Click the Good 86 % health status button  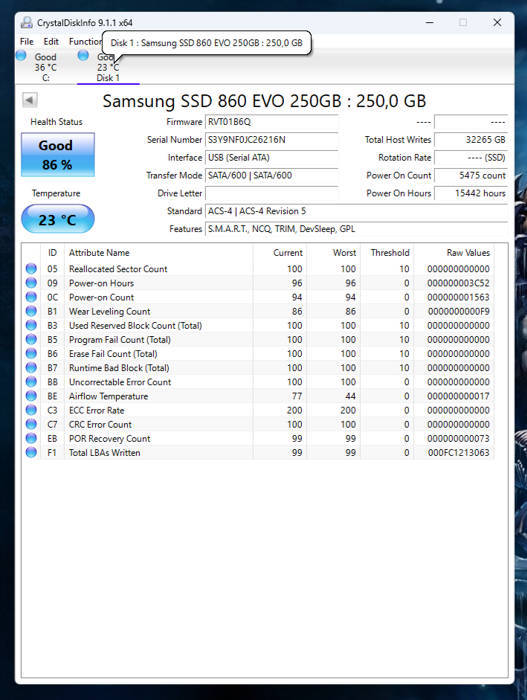pos(58,154)
